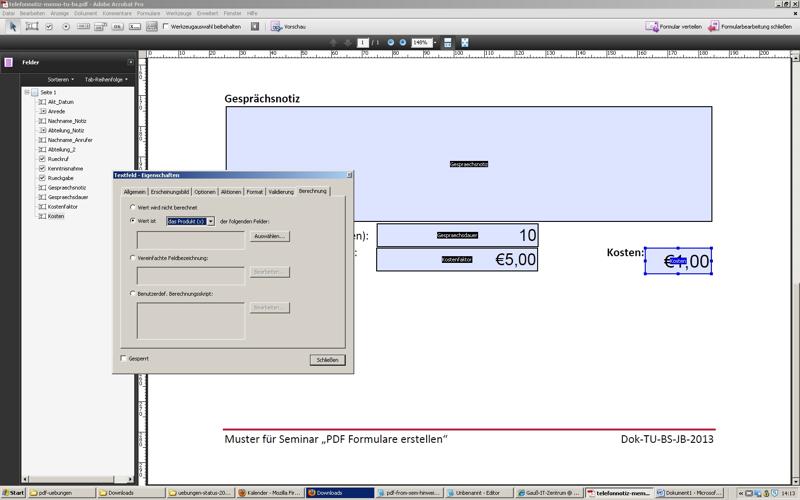Select Rueckruf checkbox field in tree
The width and height of the screenshot is (800, 500).
pos(58,159)
